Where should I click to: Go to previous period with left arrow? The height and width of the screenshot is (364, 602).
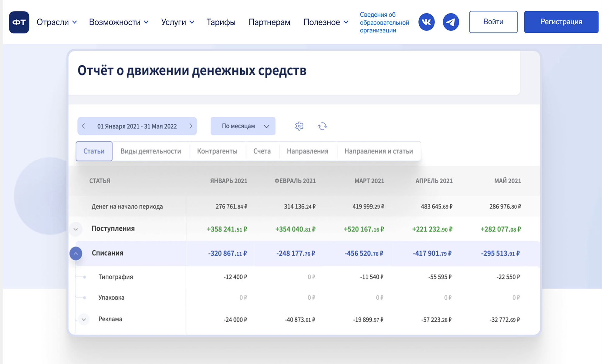pyautogui.click(x=84, y=126)
